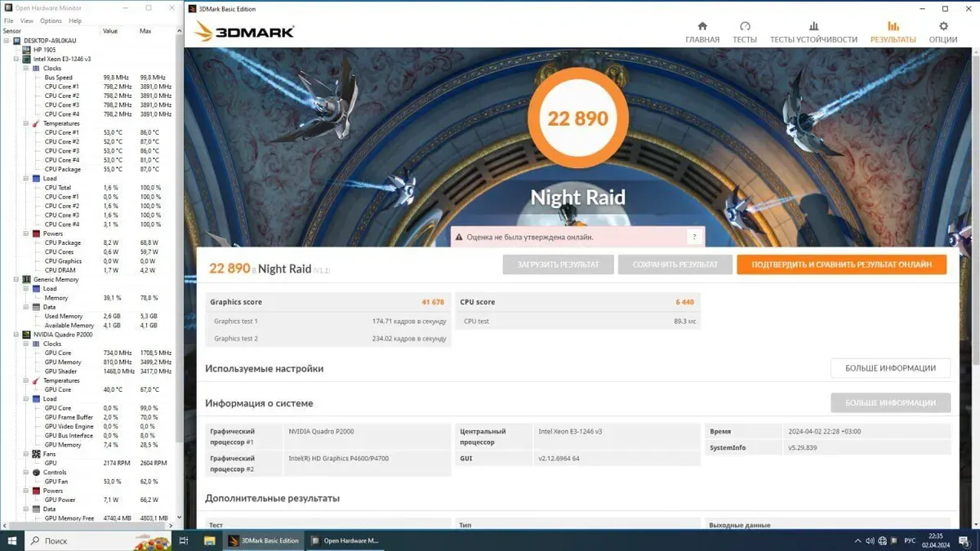Click ПОДТВЕРДИТЬ И СРАВНИТЬ РЕЗУЛЬТАТ ОНЛАЙН button

coord(841,264)
